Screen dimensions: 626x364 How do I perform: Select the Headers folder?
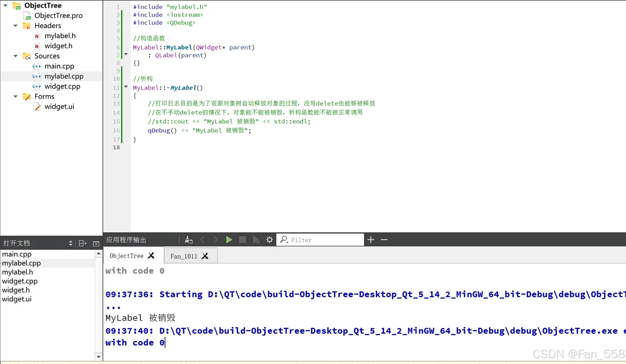[x=48, y=25]
